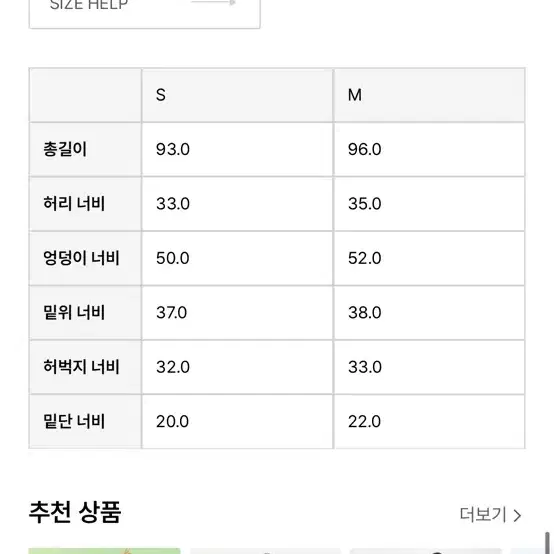Click the 96.0 total length cell
Screen dimensions: 554x554
[x=429, y=149]
